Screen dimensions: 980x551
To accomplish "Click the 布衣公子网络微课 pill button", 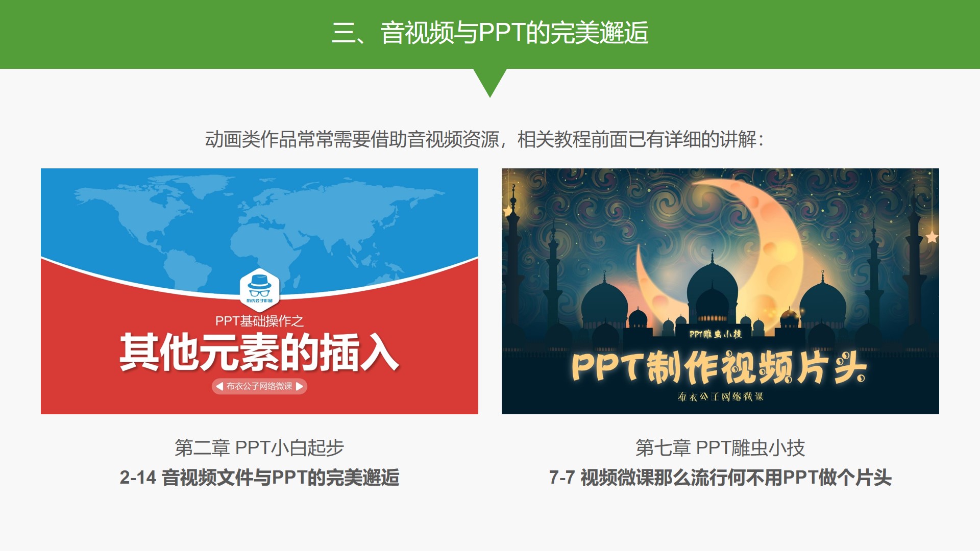I will 259,386.
